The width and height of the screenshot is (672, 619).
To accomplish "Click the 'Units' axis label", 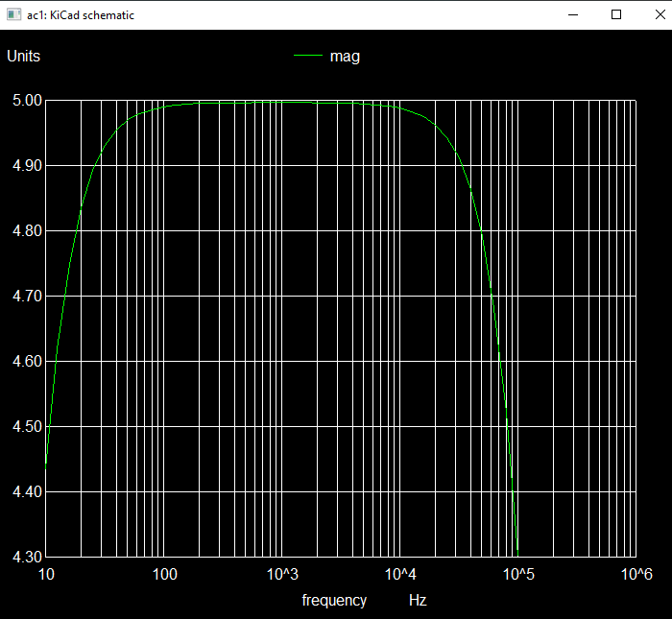I will [24, 56].
